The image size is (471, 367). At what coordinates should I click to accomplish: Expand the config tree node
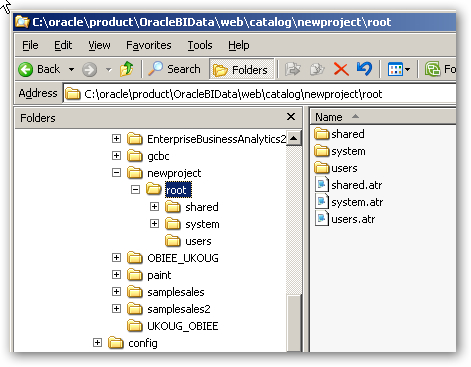(x=97, y=342)
